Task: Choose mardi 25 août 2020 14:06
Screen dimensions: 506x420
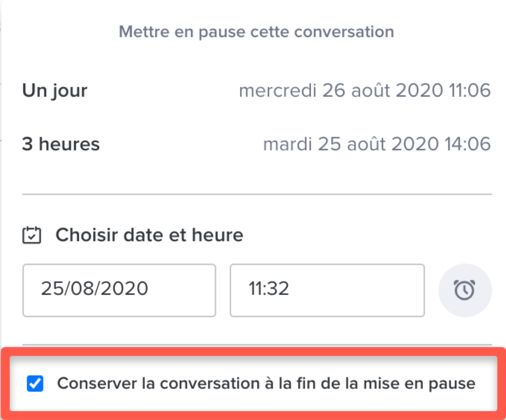Action: [x=377, y=144]
